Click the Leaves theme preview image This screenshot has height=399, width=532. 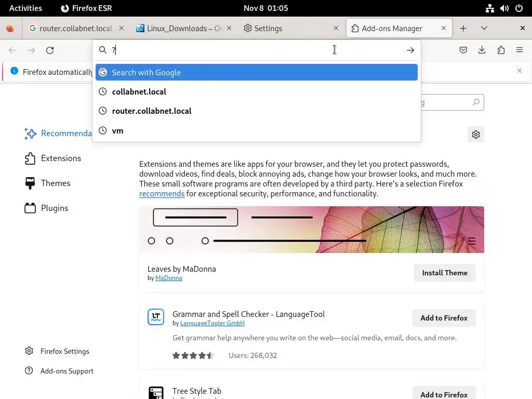[312, 230]
